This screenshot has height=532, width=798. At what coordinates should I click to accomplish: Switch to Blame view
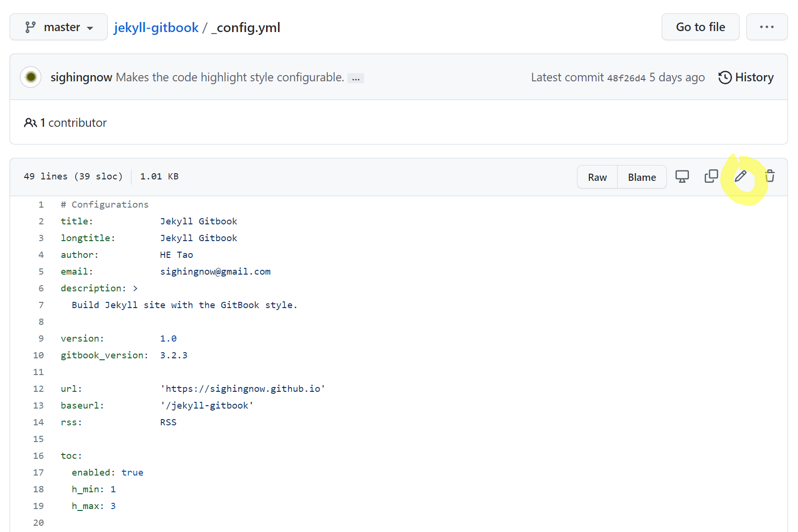pos(642,177)
